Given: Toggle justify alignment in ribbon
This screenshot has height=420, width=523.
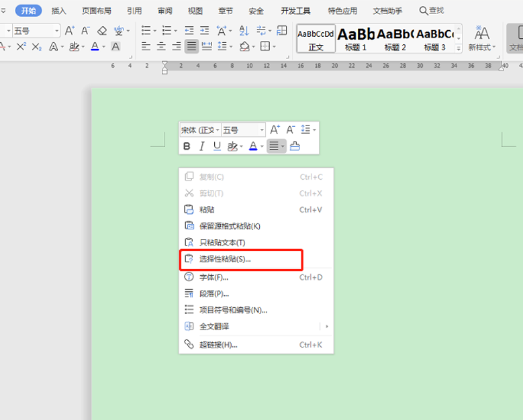Looking at the screenshot, I should click(x=191, y=46).
